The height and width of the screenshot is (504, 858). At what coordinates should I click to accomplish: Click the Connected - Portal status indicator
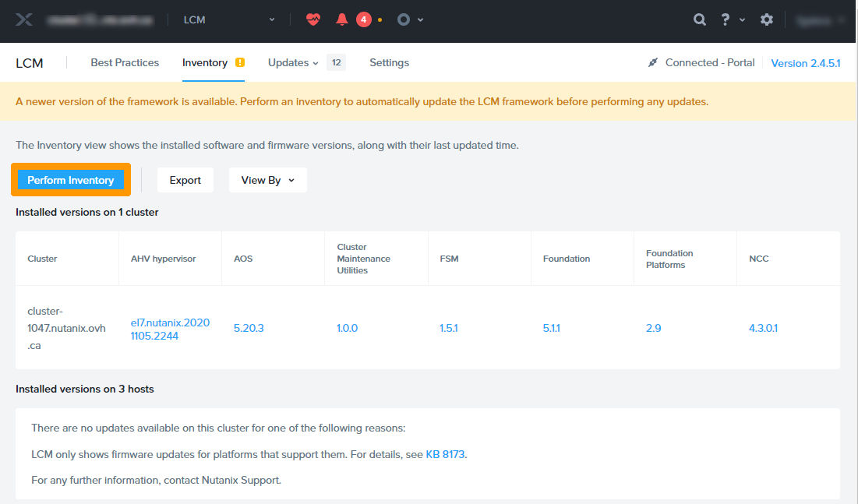tap(701, 62)
